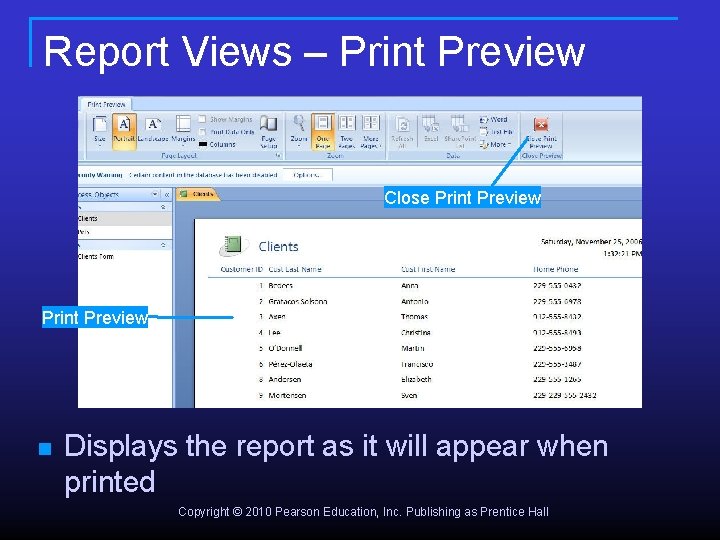Click the Saturday, November date text
This screenshot has width=720, height=540.
coord(591,242)
